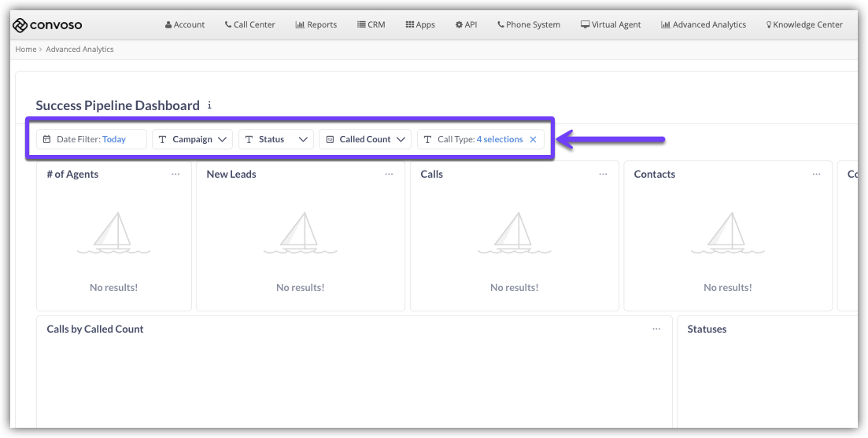Open the Contacts tile three-dot menu
This screenshot has height=438, width=868.
click(816, 174)
